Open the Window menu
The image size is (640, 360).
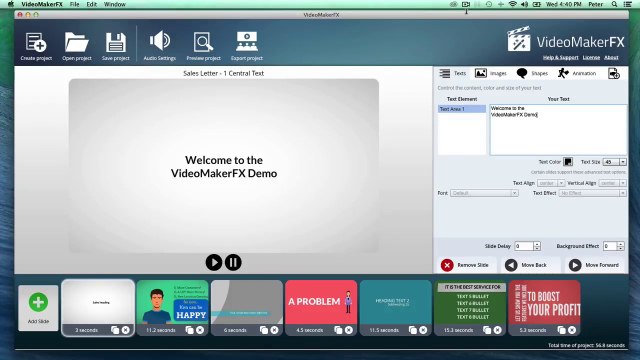pyautogui.click(x=115, y=4)
